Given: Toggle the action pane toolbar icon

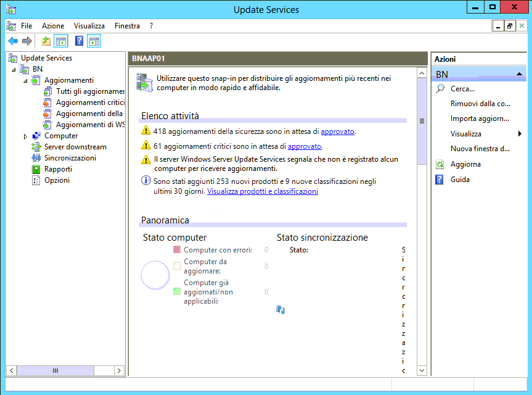Looking at the screenshot, I should coord(94,41).
